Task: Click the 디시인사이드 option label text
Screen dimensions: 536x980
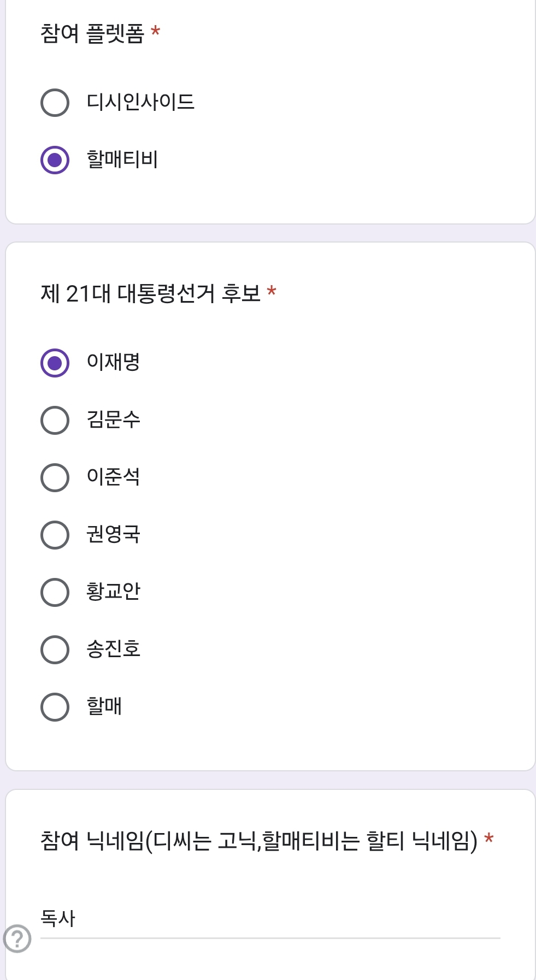Action: point(140,102)
